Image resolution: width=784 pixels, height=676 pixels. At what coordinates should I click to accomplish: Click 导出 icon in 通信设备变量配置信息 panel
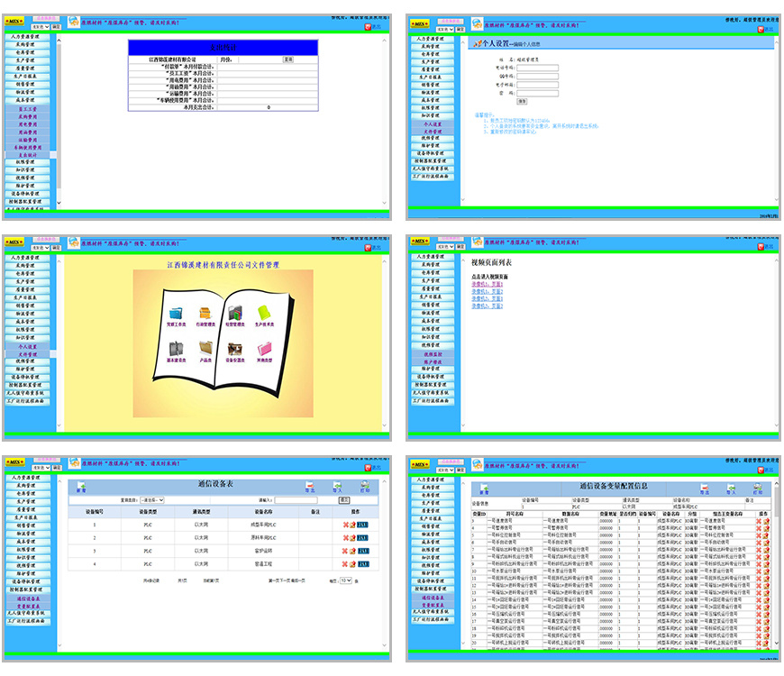705,489
